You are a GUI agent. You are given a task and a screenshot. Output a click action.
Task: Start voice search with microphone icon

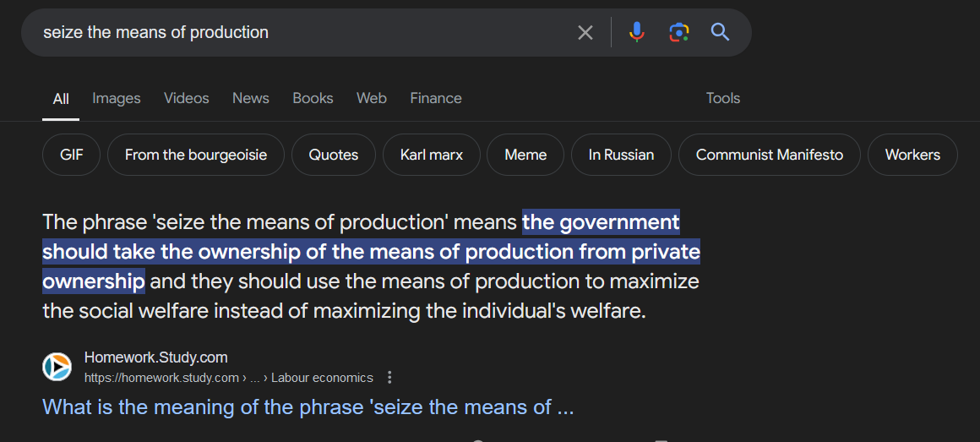[x=636, y=32]
